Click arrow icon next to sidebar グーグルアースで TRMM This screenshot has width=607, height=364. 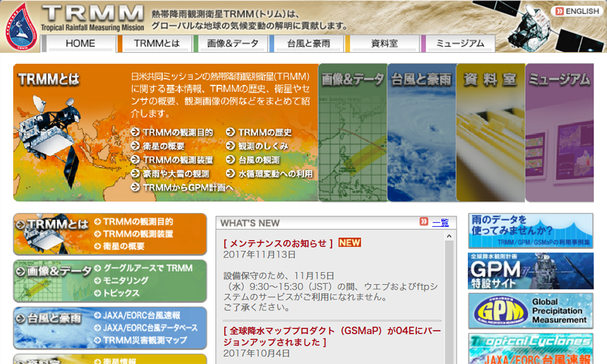point(98,268)
